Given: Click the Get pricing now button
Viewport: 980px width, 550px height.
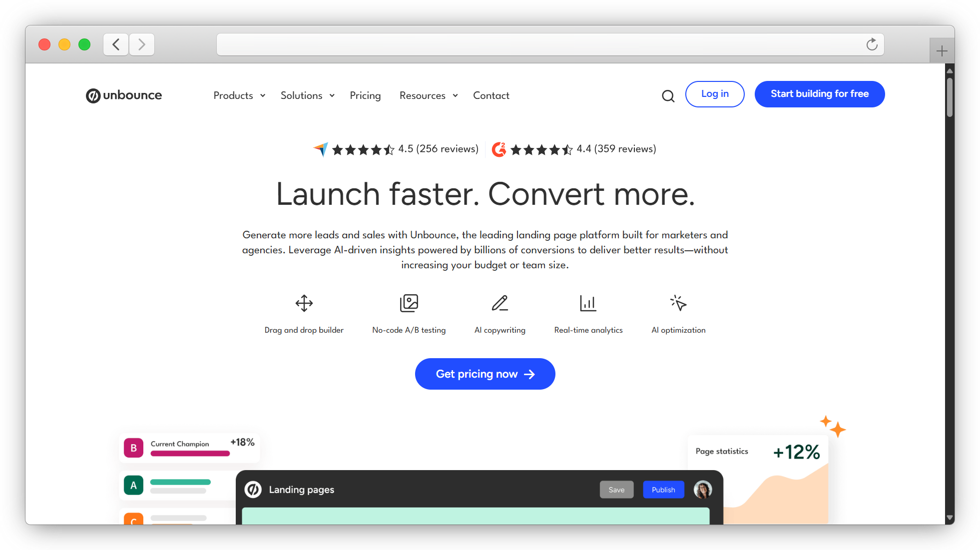Looking at the screenshot, I should (485, 374).
